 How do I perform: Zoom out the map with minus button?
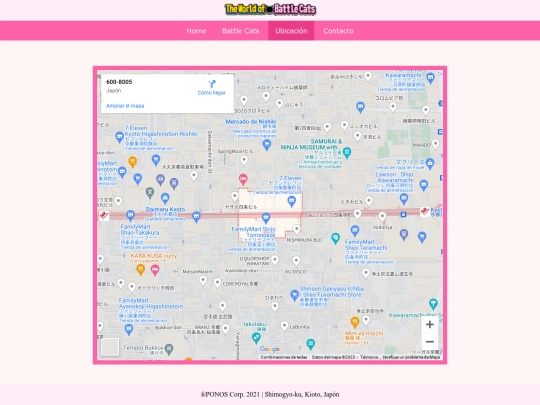[429, 342]
